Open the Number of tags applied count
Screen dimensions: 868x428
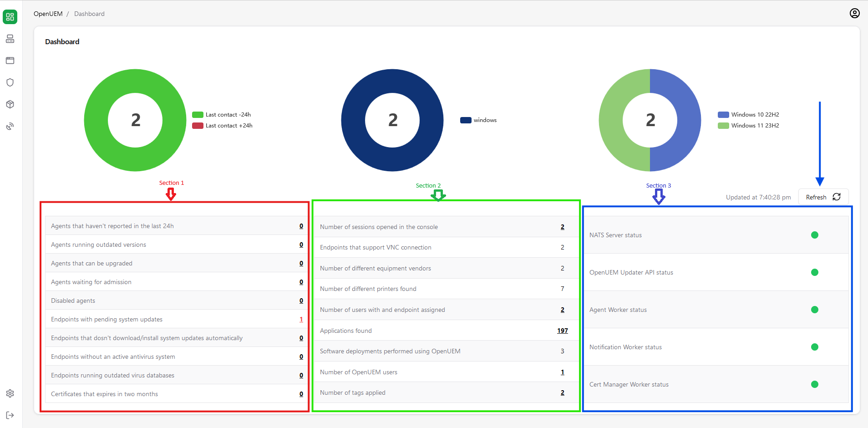(x=563, y=393)
